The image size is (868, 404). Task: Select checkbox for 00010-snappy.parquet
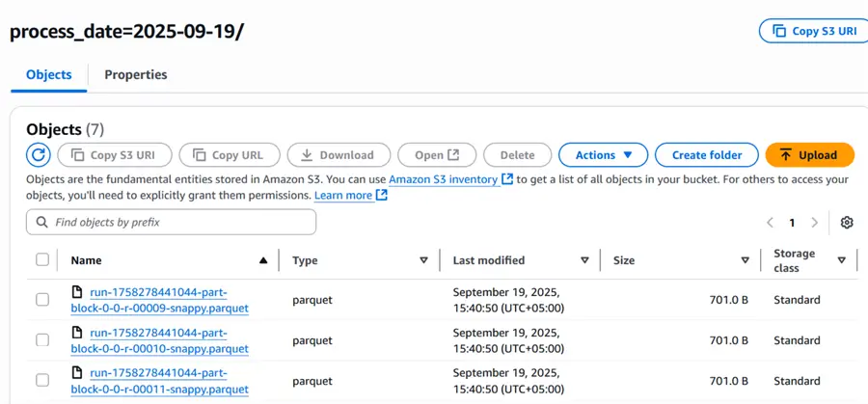[x=42, y=340]
